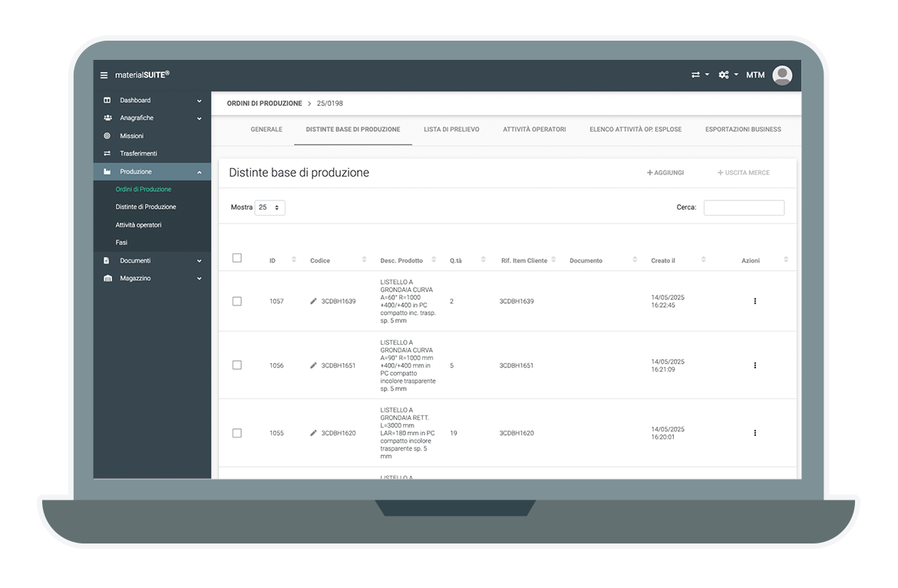The height and width of the screenshot is (588, 898).
Task: Click edit pencil for code 3CDBH1651
Action: [313, 366]
